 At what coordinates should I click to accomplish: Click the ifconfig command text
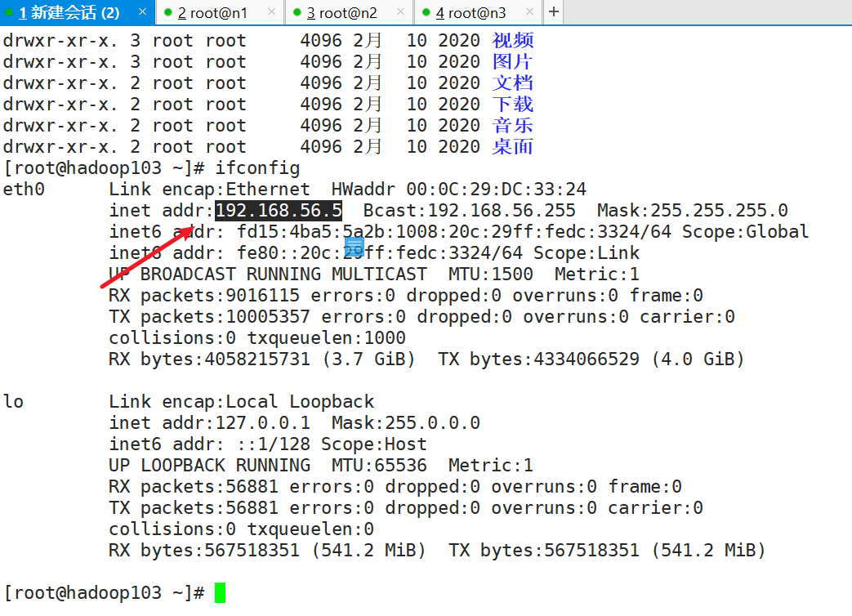pos(257,167)
